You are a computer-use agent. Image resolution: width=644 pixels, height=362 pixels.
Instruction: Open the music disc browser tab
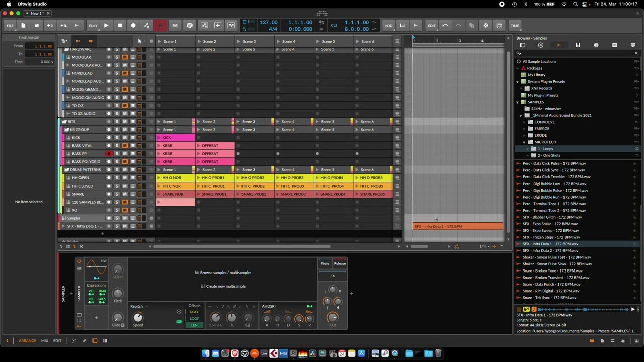click(596, 45)
